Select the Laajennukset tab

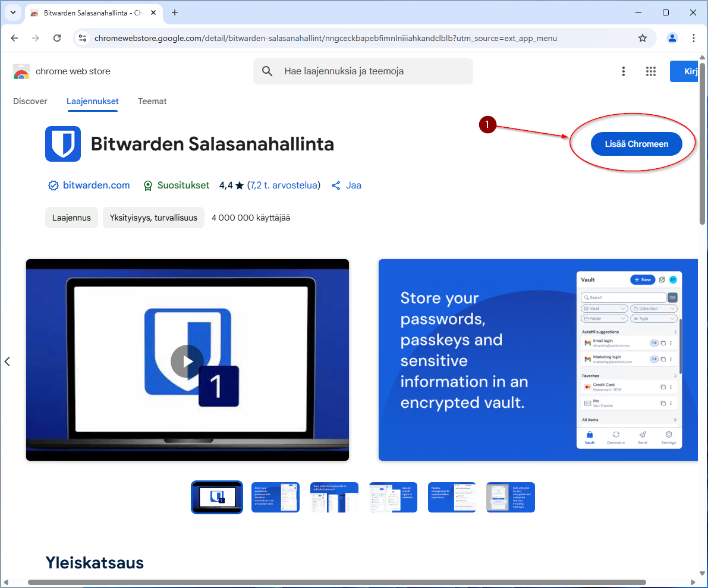click(x=93, y=101)
